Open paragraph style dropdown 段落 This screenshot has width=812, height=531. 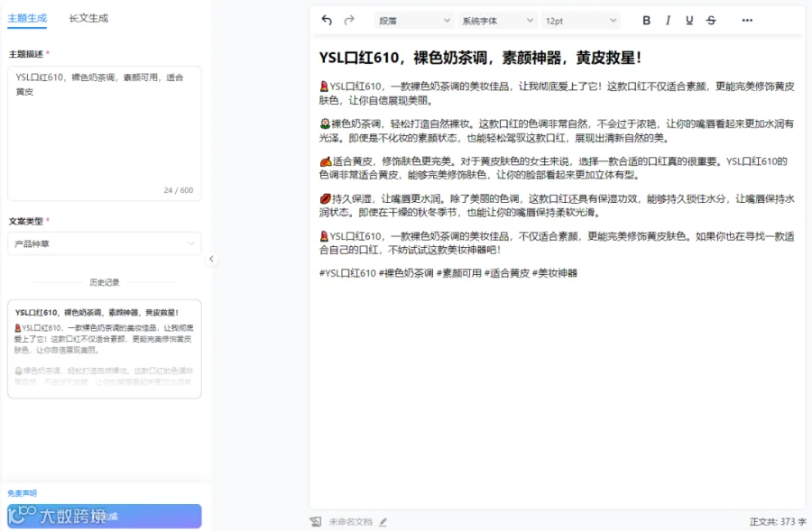point(414,21)
